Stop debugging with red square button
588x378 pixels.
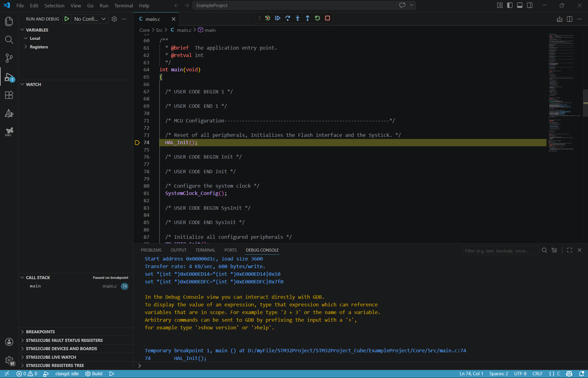click(327, 18)
